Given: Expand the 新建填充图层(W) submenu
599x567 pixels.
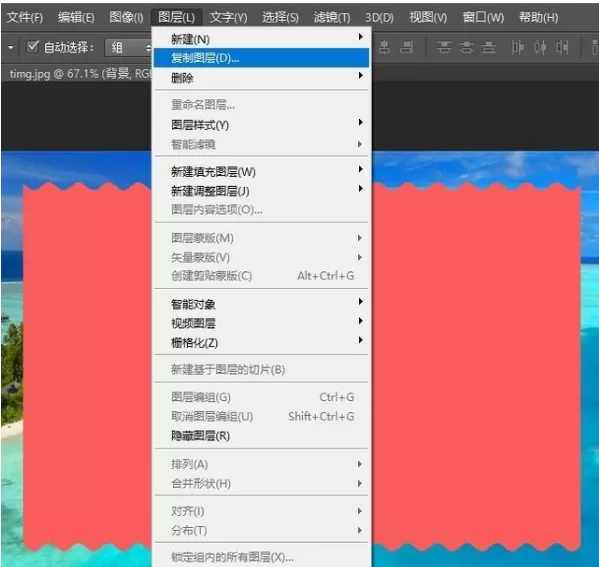Looking at the screenshot, I should tap(261, 171).
